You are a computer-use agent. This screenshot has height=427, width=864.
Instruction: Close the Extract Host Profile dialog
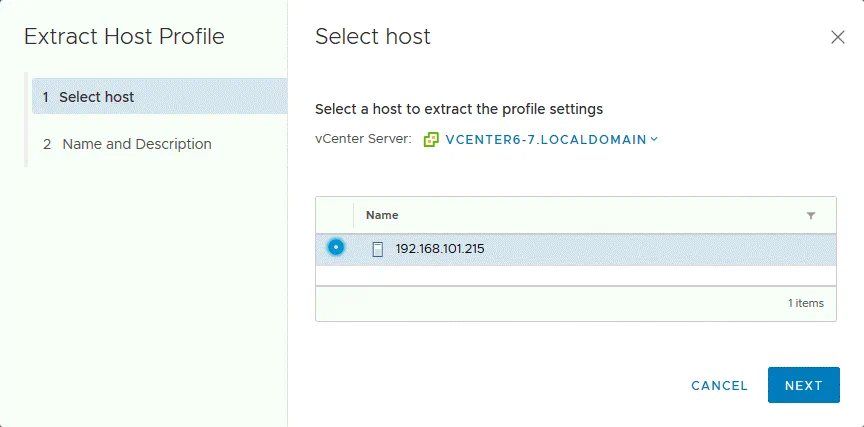point(838,37)
